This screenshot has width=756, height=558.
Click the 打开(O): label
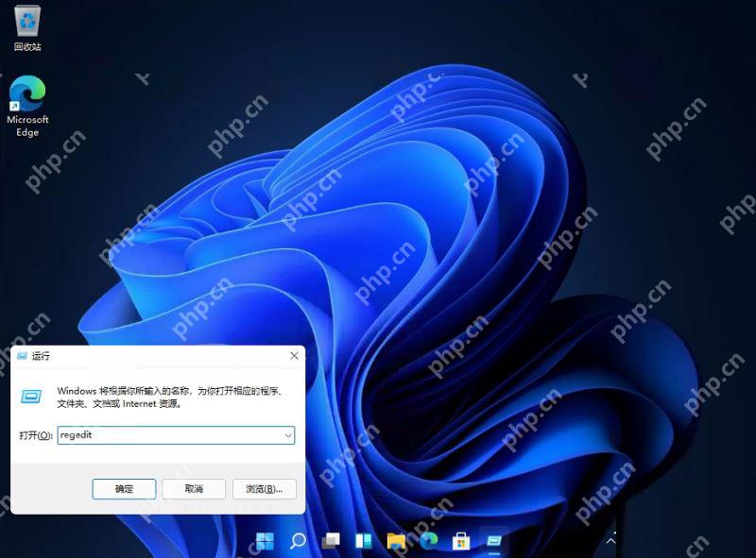point(36,435)
